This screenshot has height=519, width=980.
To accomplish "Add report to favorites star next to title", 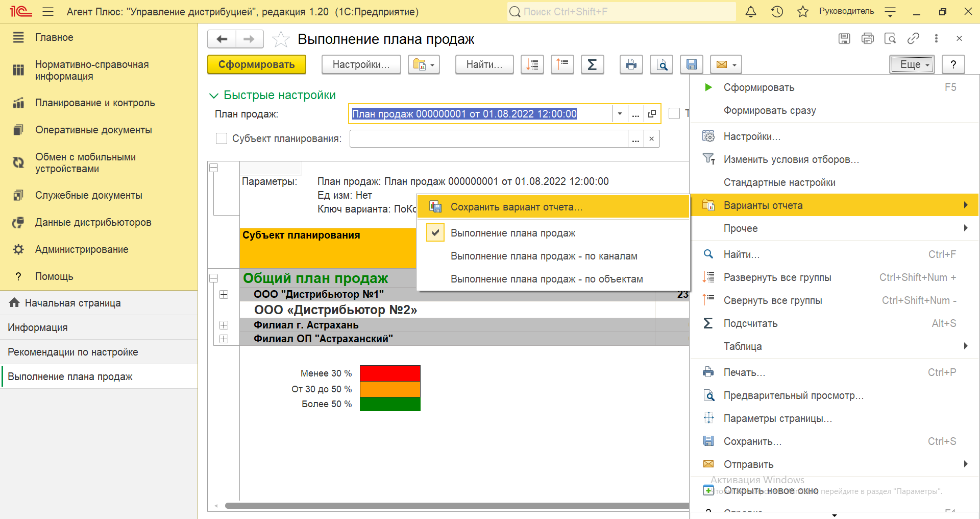I will click(x=281, y=39).
